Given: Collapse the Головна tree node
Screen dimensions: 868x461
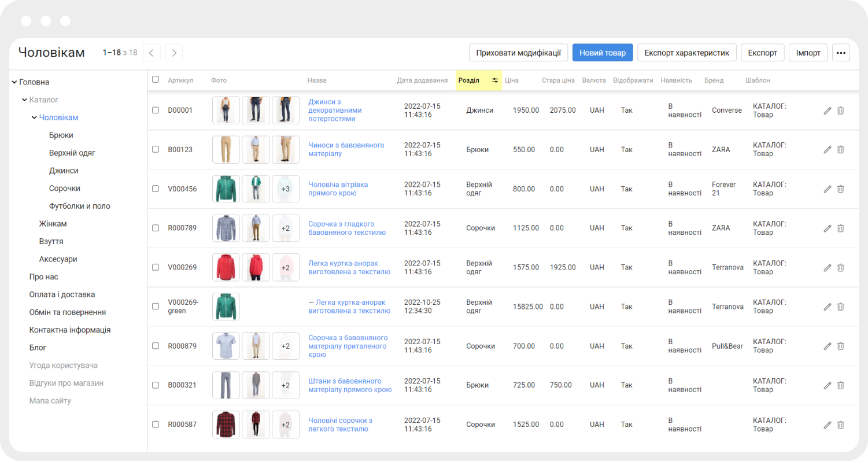Looking at the screenshot, I should pyautogui.click(x=14, y=82).
